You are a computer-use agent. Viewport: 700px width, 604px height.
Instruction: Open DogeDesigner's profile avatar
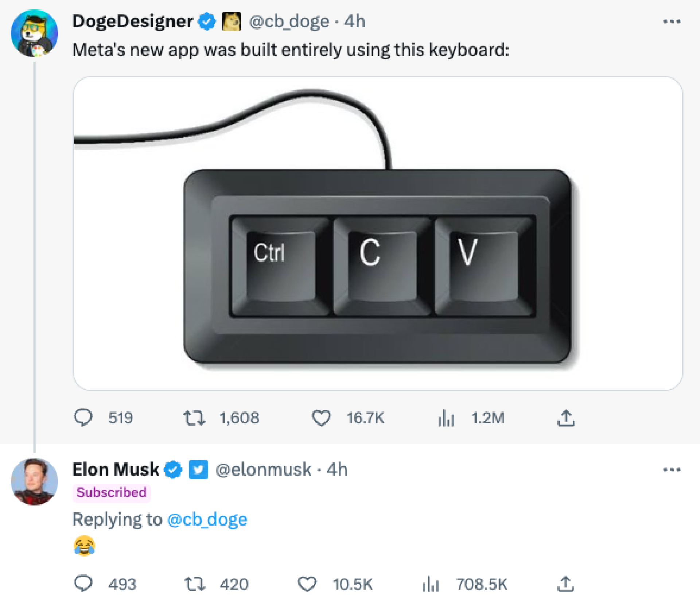tap(34, 33)
